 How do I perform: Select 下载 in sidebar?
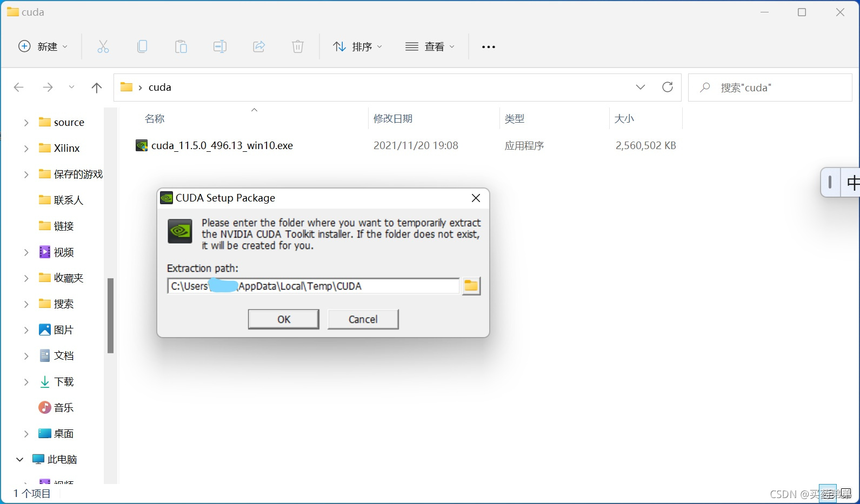[x=56, y=382]
